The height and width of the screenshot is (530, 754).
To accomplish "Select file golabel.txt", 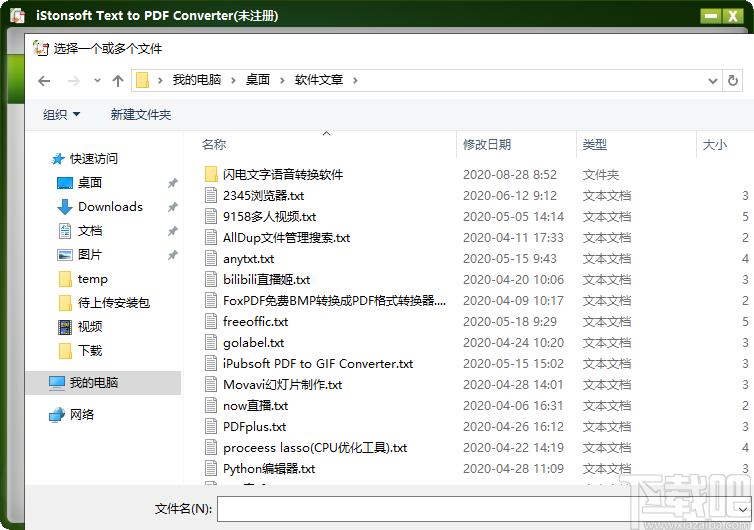I will coord(253,343).
